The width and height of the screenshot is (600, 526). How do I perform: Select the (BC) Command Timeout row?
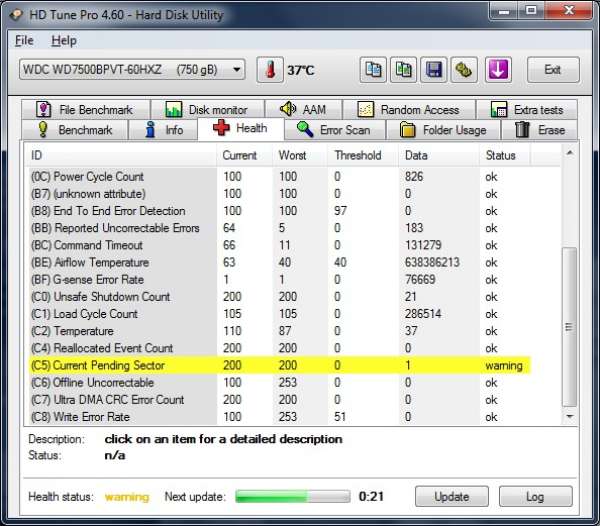coord(278,245)
